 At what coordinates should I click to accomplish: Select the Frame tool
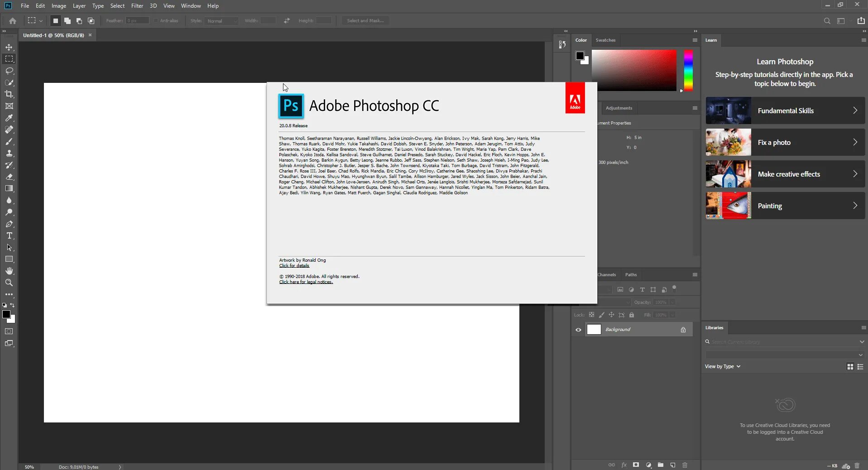tap(9, 106)
